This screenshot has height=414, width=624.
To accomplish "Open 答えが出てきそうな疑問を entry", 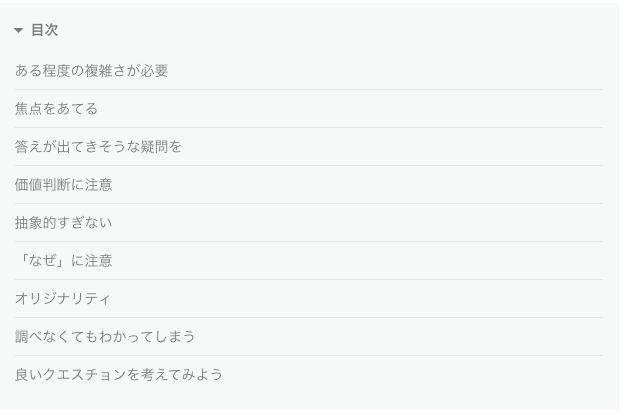I will point(98,147).
